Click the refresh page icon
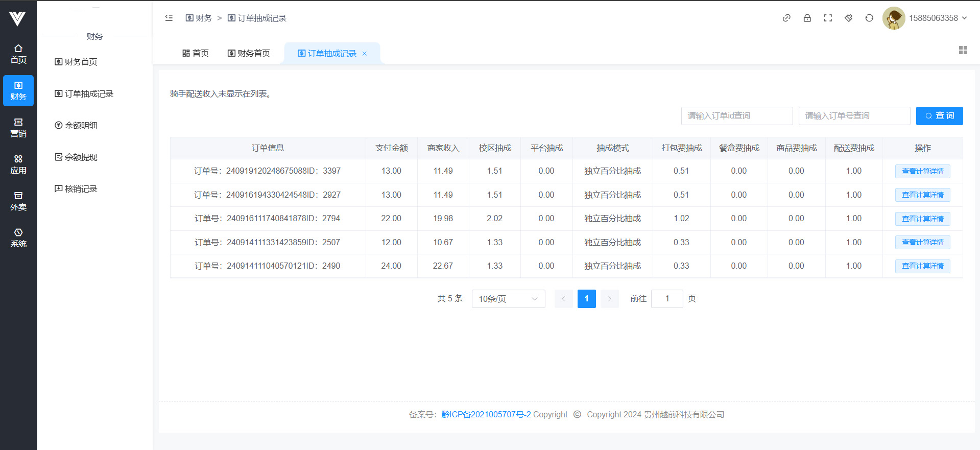 tap(869, 18)
